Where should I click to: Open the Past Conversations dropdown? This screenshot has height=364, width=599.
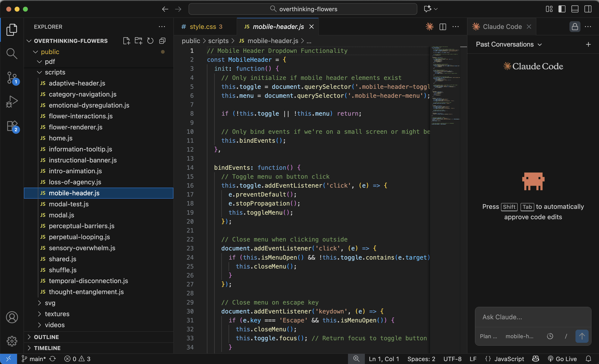pos(508,45)
